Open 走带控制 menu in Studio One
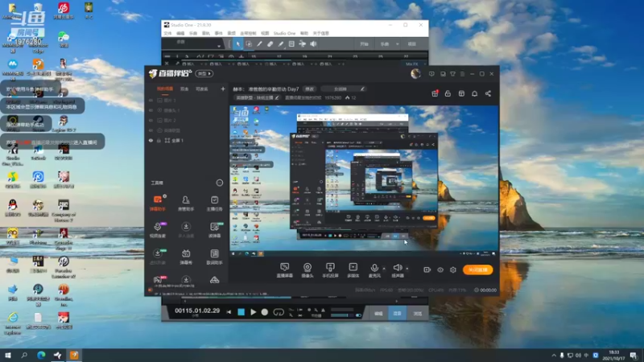This screenshot has height=362, width=644. point(248,33)
